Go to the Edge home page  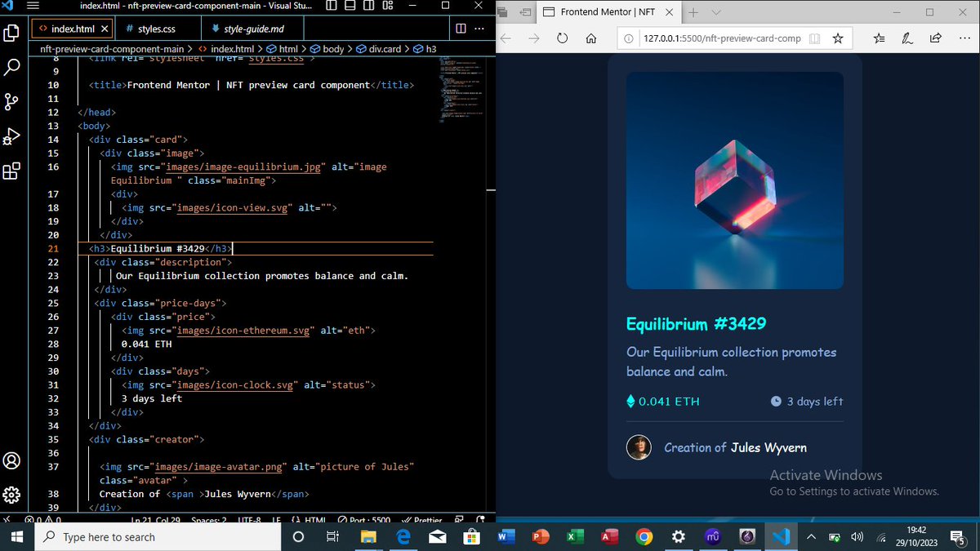tap(590, 38)
